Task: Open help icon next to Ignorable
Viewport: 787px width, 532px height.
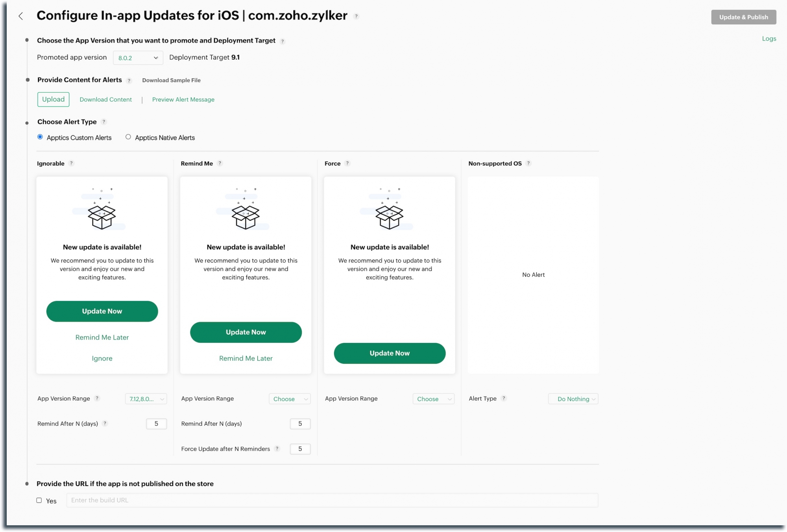Action: point(71,163)
